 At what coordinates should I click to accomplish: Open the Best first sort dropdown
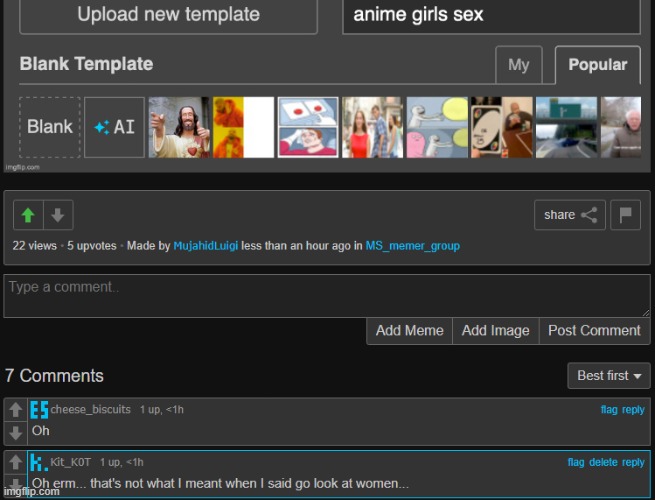point(608,376)
